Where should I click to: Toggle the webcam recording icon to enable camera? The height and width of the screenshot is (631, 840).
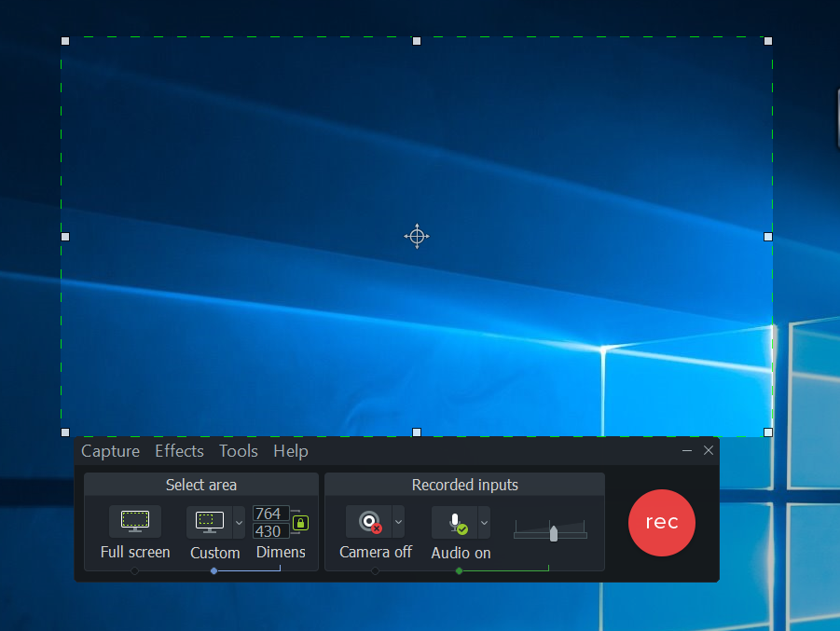[369, 522]
